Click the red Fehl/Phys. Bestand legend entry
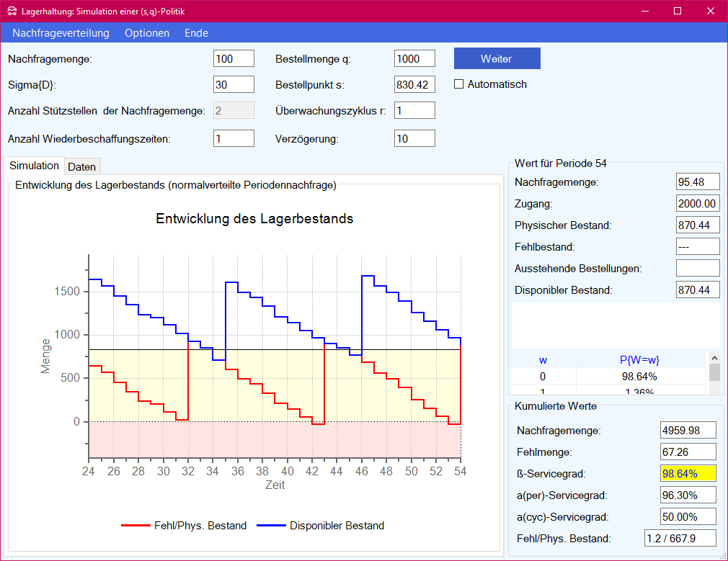This screenshot has height=561, width=728. tap(184, 526)
